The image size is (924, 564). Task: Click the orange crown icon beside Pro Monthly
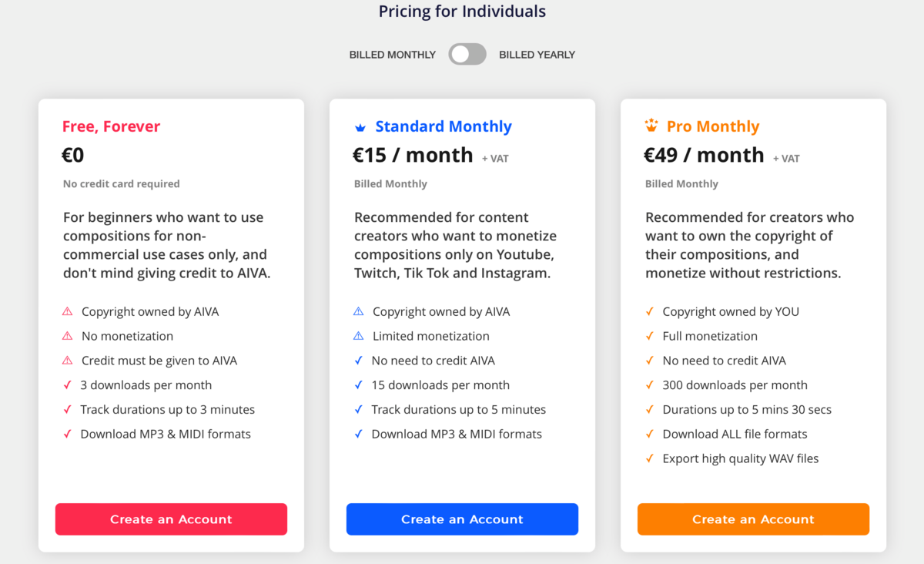(651, 126)
